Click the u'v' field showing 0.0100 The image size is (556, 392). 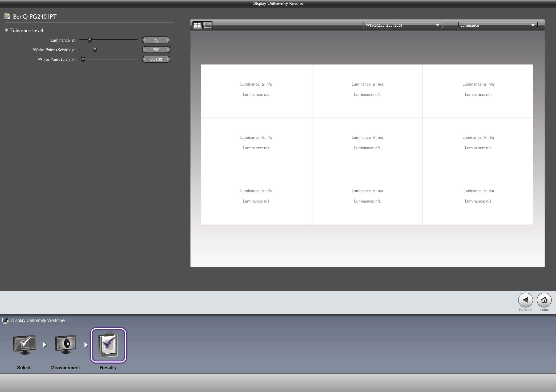coord(156,59)
